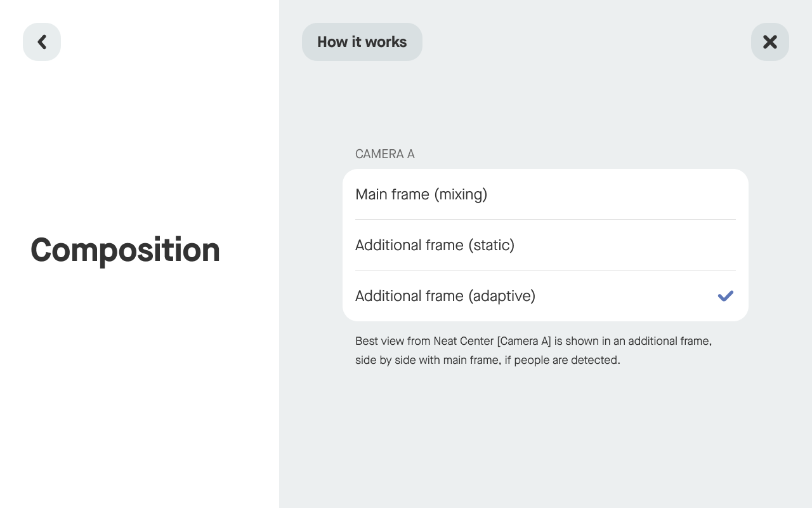812x508 pixels.
Task: Set Camera A to static additional frame
Action: 546,245
